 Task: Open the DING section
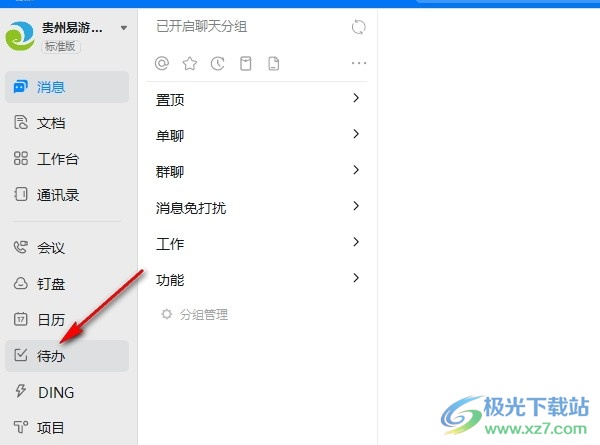[67, 392]
